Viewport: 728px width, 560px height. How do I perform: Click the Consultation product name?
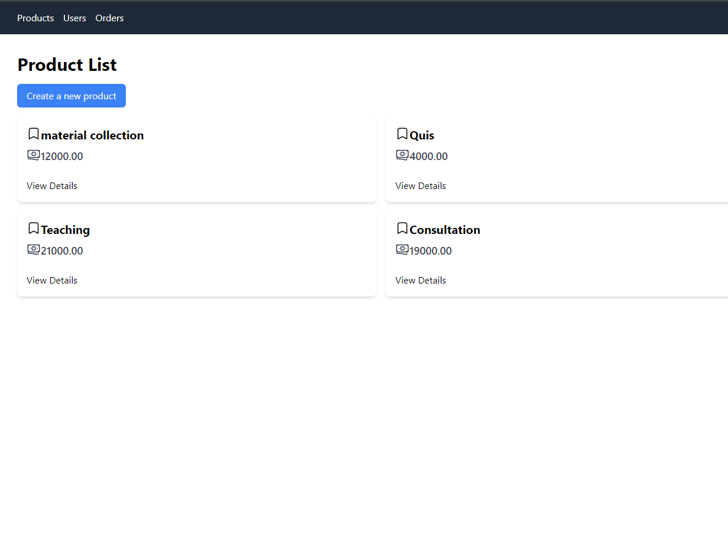click(445, 230)
